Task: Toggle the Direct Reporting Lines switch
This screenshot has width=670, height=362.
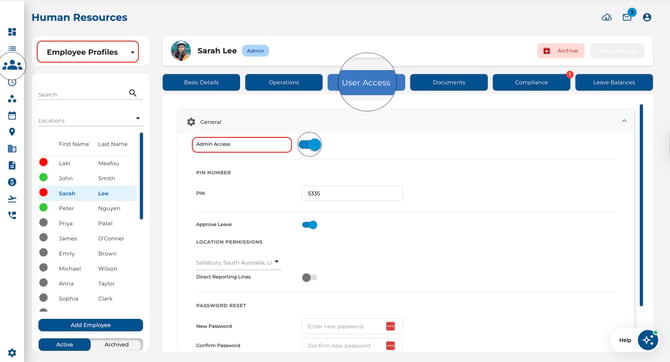Action: 310,277
